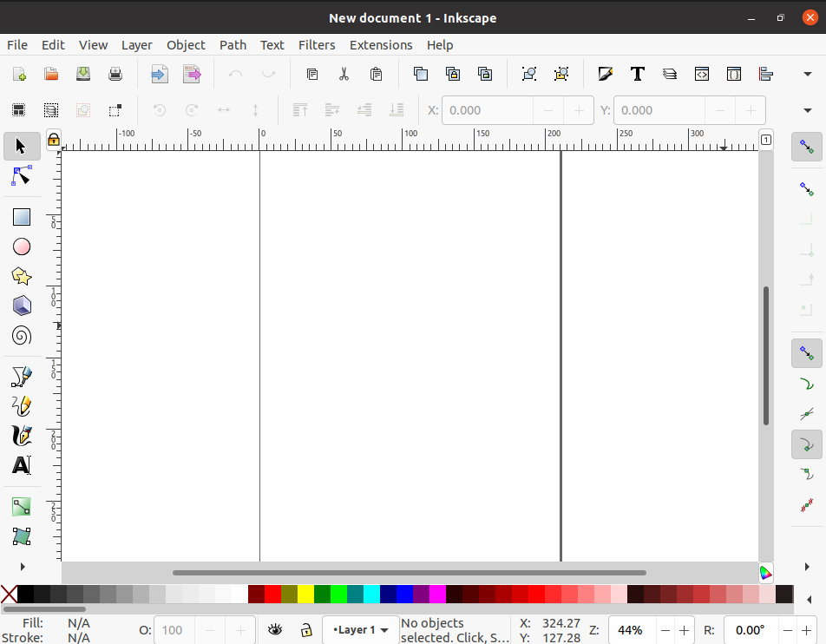Open the XML editor from the toolbar
The image size is (826, 644).
click(x=702, y=74)
